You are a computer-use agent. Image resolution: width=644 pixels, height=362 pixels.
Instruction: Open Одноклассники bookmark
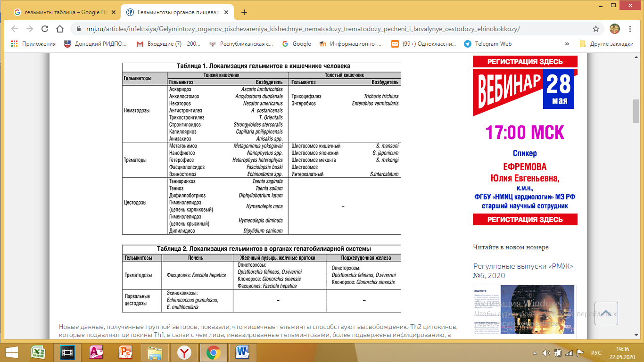pyautogui.click(x=424, y=44)
